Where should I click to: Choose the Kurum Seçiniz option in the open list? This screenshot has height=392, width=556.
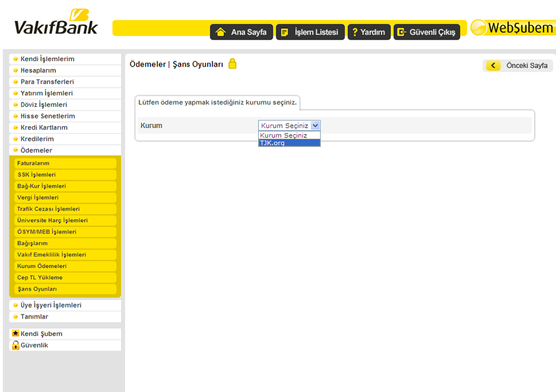pyautogui.click(x=289, y=135)
